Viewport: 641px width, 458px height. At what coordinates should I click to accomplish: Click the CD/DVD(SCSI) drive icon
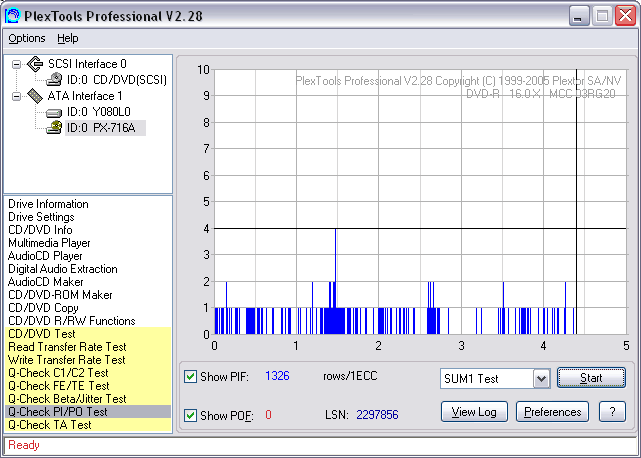[x=54, y=80]
